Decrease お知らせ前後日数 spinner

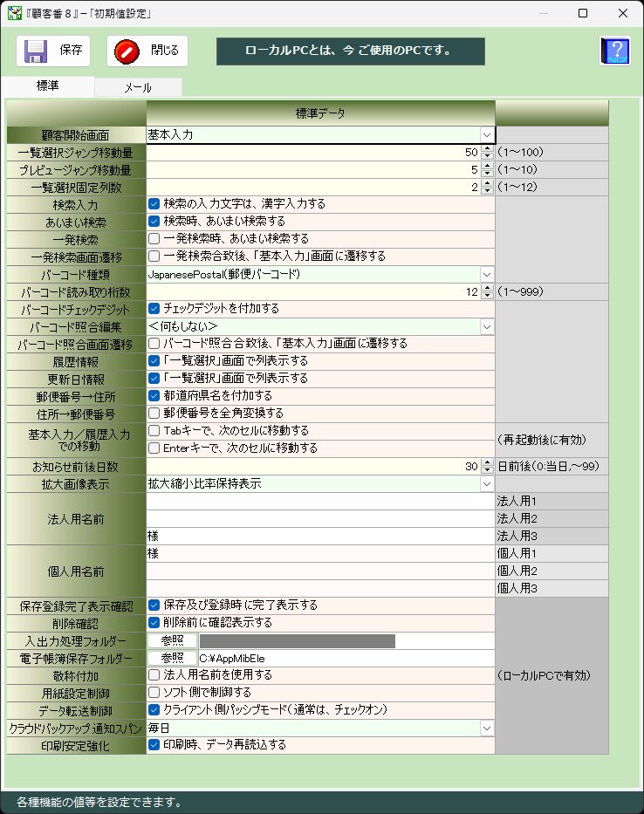tap(487, 469)
